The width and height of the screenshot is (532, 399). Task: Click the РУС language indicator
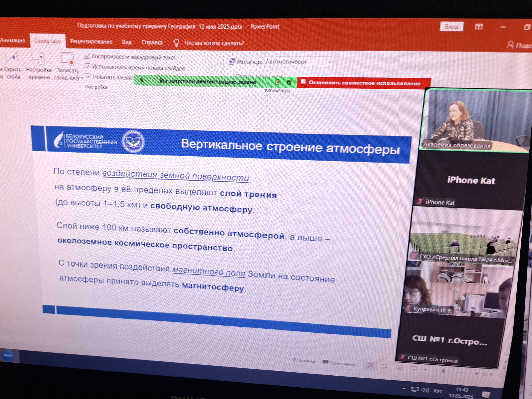(x=438, y=391)
